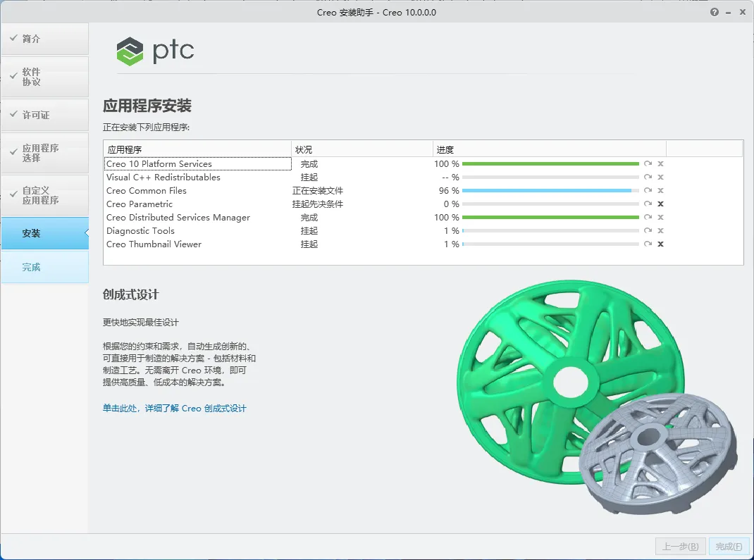Image resolution: width=754 pixels, height=560 pixels.
Task: Go to the 软件协议 step
Action: point(44,77)
